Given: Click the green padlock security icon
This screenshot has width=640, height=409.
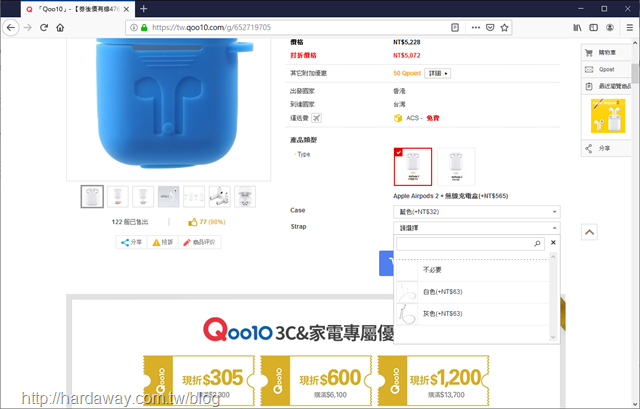Looking at the screenshot, I should [144, 27].
